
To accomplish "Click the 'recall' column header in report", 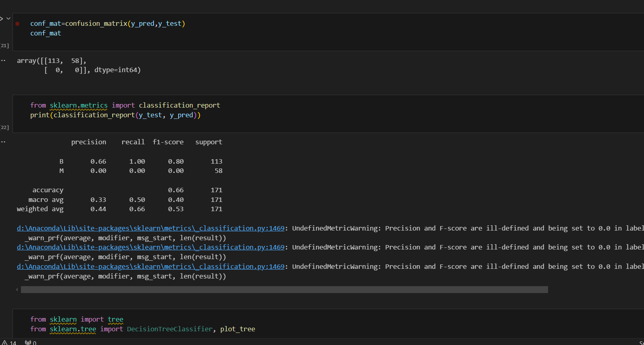I will [x=133, y=142].
